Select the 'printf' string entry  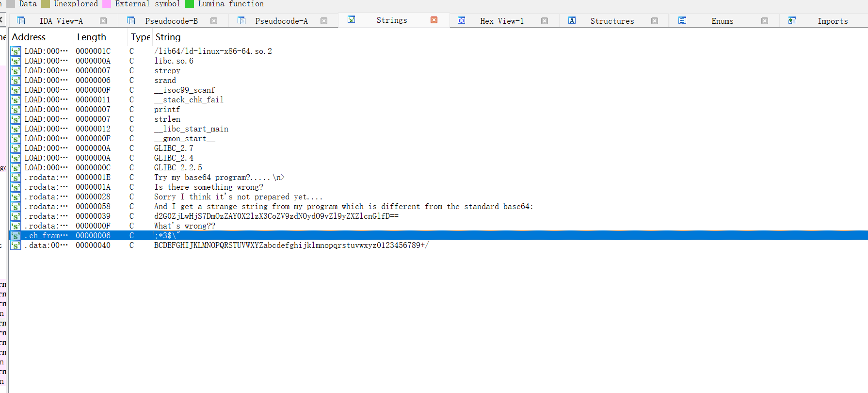167,109
